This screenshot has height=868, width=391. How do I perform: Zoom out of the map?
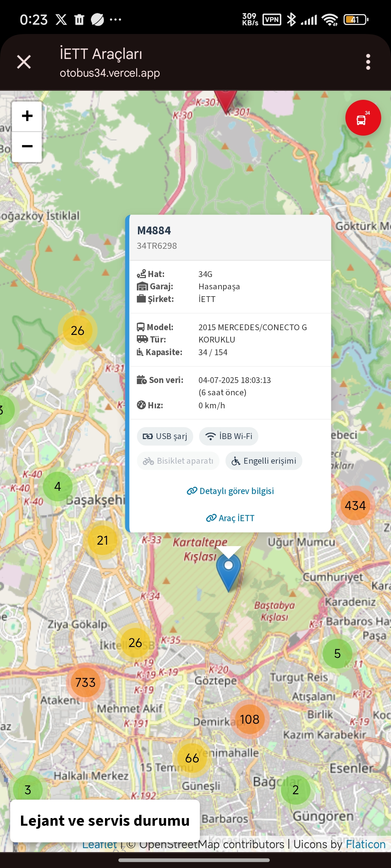[27, 146]
